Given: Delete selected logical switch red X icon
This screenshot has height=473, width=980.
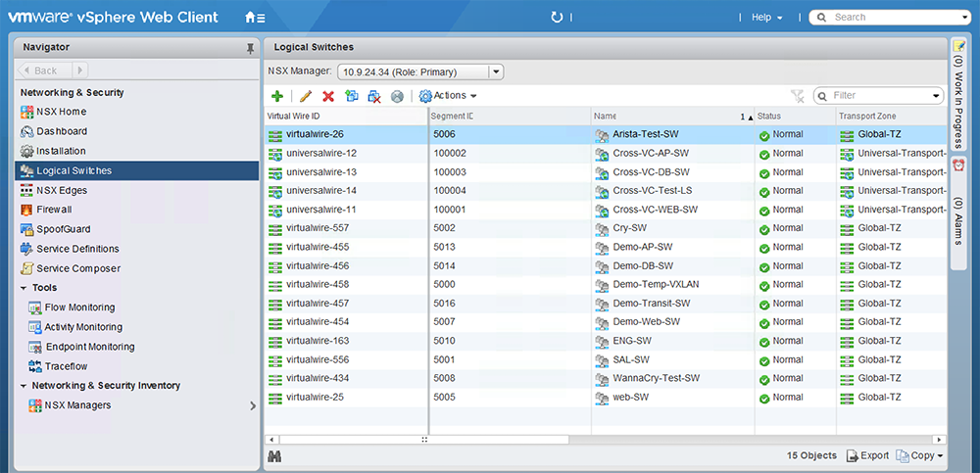Looking at the screenshot, I should 327,96.
